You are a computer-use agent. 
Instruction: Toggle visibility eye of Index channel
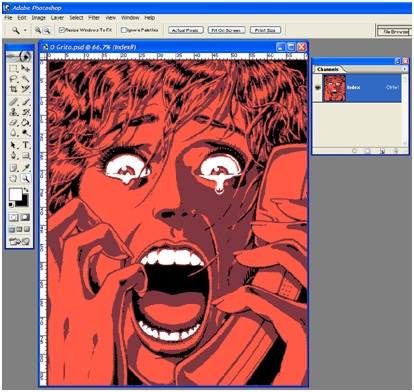click(318, 88)
